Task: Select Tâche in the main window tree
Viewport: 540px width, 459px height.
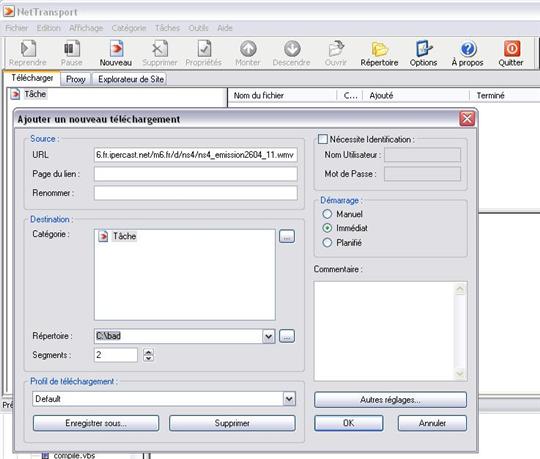Action: click(35, 94)
